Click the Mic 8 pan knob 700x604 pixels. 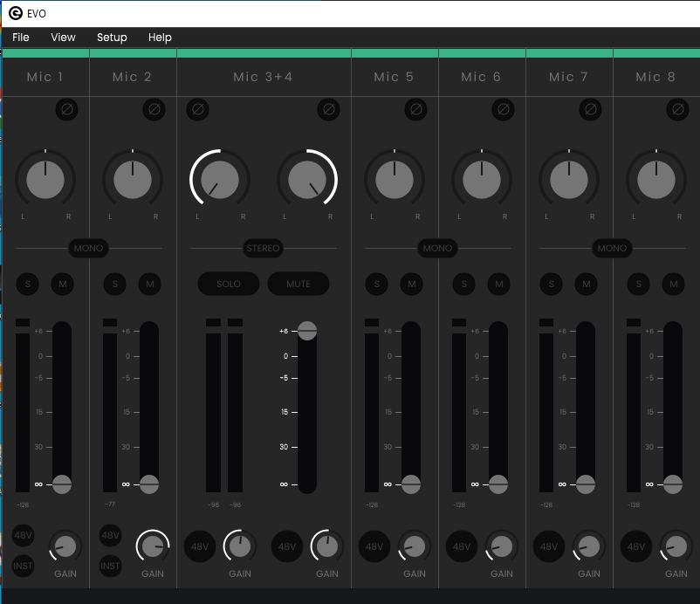656,180
